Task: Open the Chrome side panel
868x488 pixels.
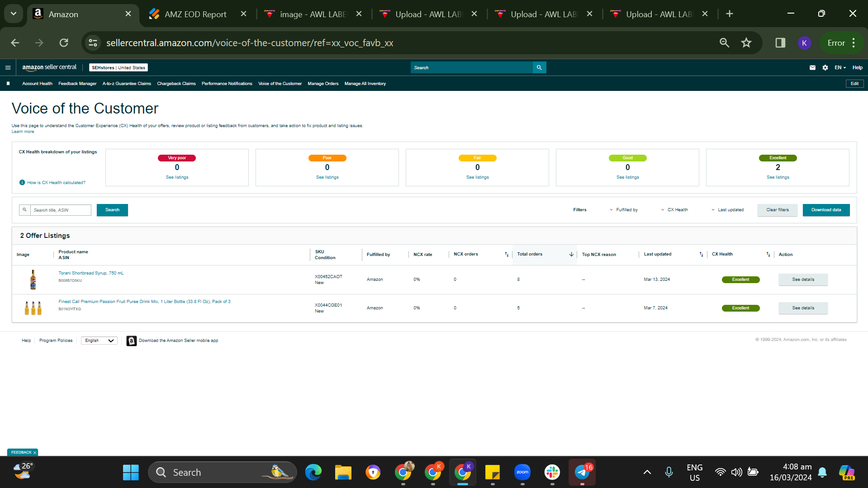Action: coord(780,43)
